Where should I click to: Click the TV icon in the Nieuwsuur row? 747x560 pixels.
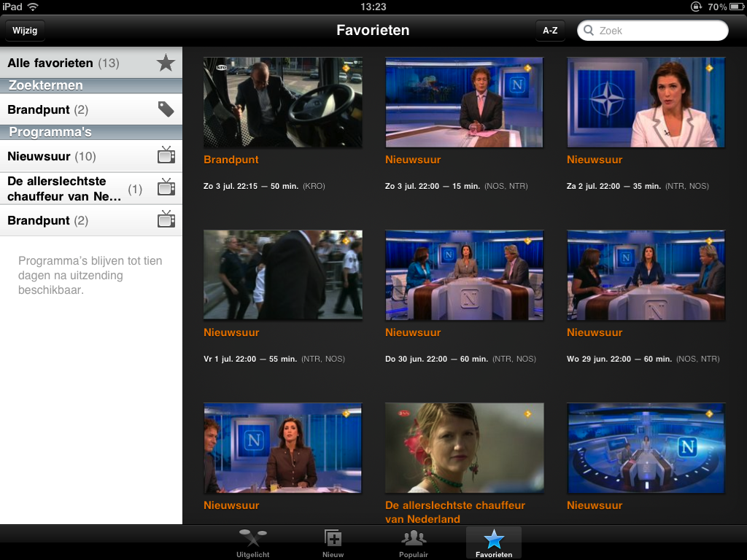click(166, 155)
